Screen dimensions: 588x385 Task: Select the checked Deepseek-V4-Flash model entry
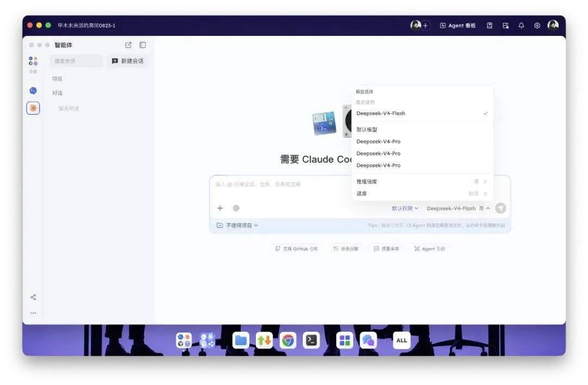(x=422, y=113)
